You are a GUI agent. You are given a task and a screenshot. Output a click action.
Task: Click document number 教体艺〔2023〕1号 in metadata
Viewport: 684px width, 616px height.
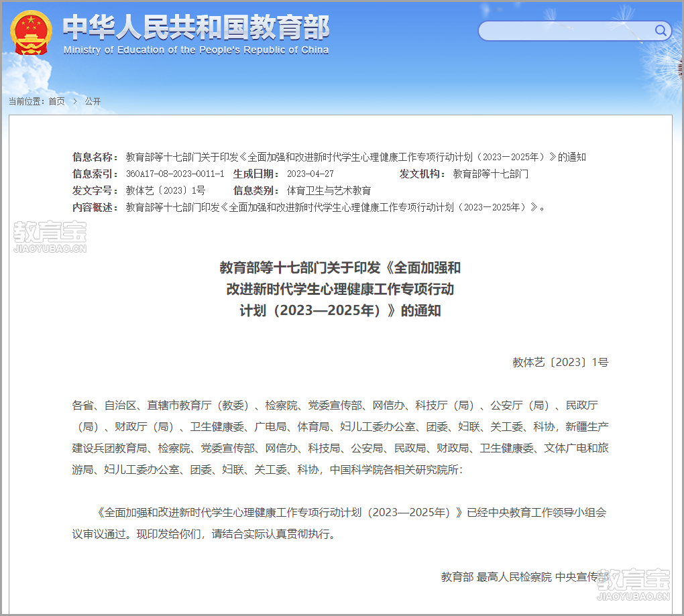click(x=166, y=190)
